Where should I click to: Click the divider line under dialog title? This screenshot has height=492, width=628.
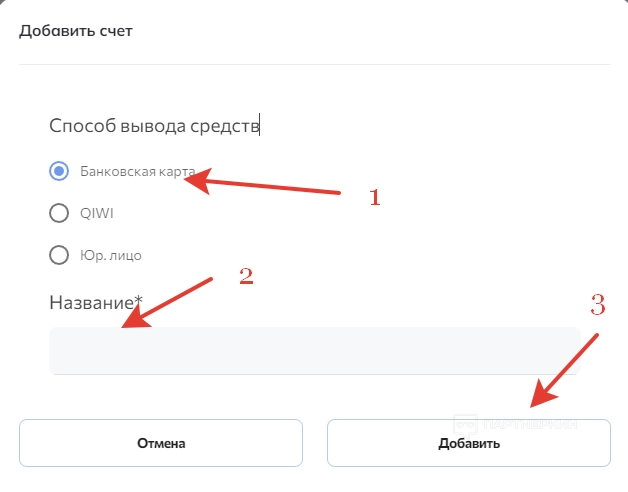click(x=314, y=64)
